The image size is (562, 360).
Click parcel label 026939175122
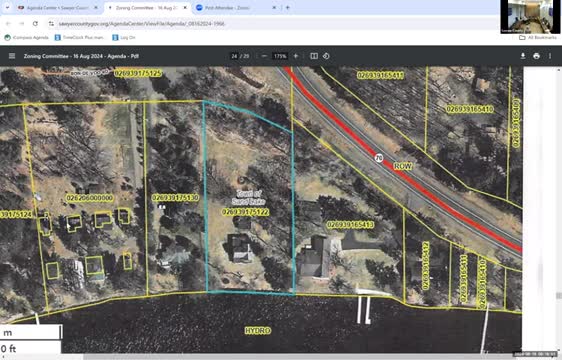pyautogui.click(x=246, y=212)
